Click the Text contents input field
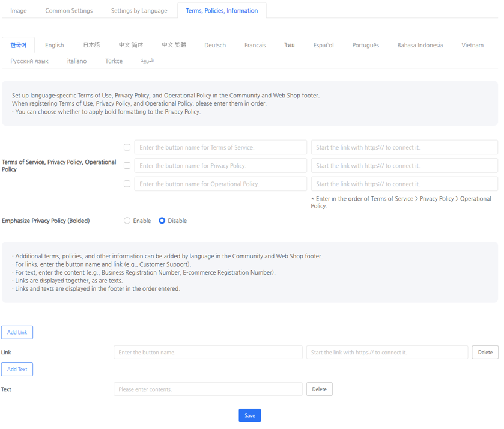The height and width of the screenshot is (429, 504). coord(208,389)
